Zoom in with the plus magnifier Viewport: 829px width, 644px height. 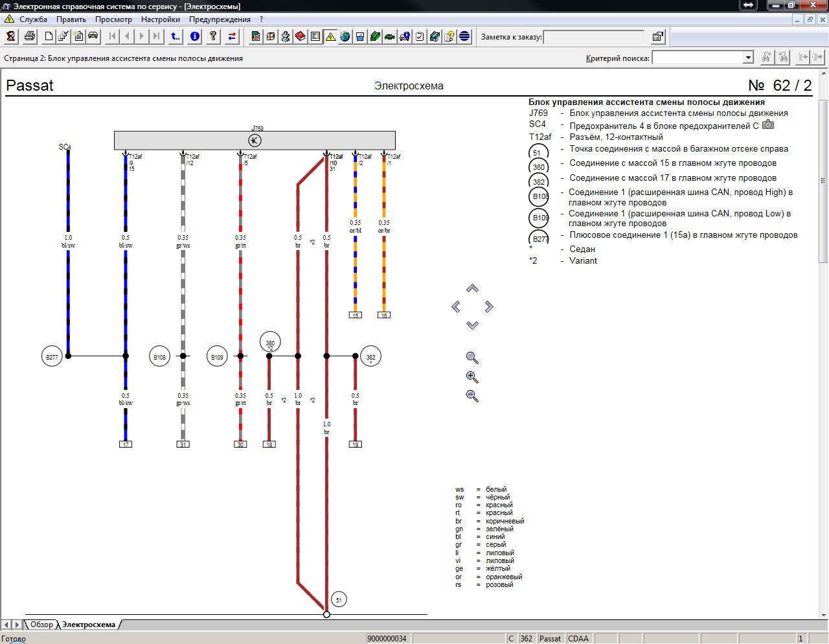[x=472, y=377]
